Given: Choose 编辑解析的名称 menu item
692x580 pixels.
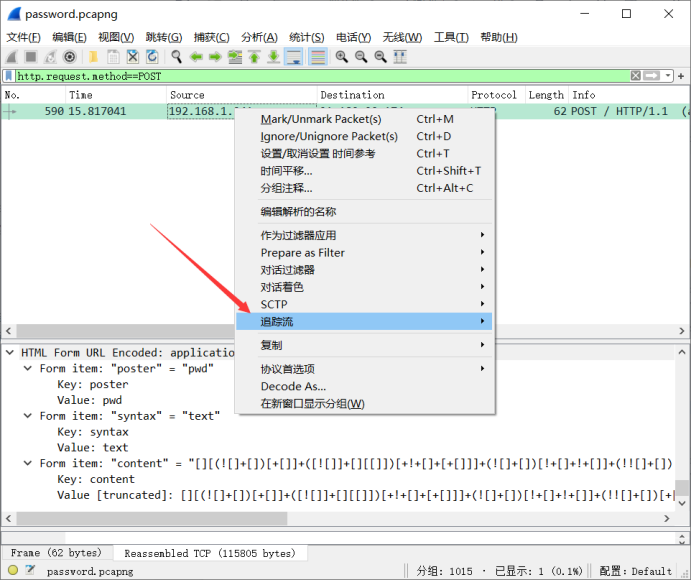Looking at the screenshot, I should pos(365,212).
